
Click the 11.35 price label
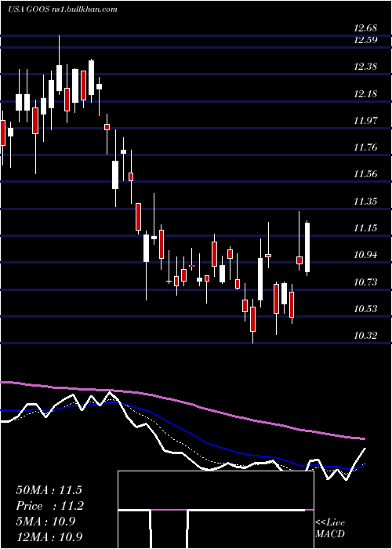point(365,201)
